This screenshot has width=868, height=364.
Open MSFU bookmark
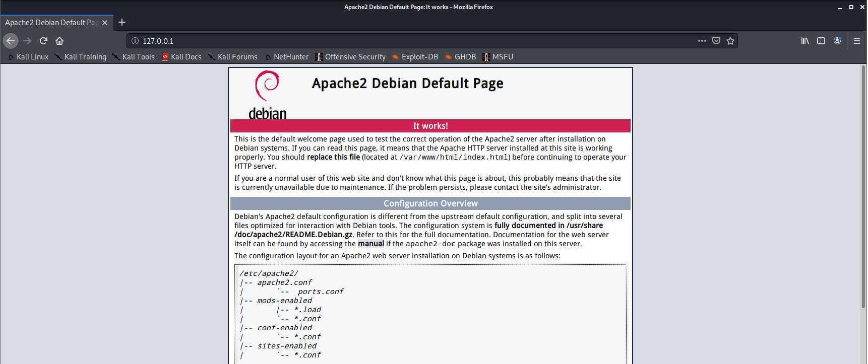click(498, 57)
